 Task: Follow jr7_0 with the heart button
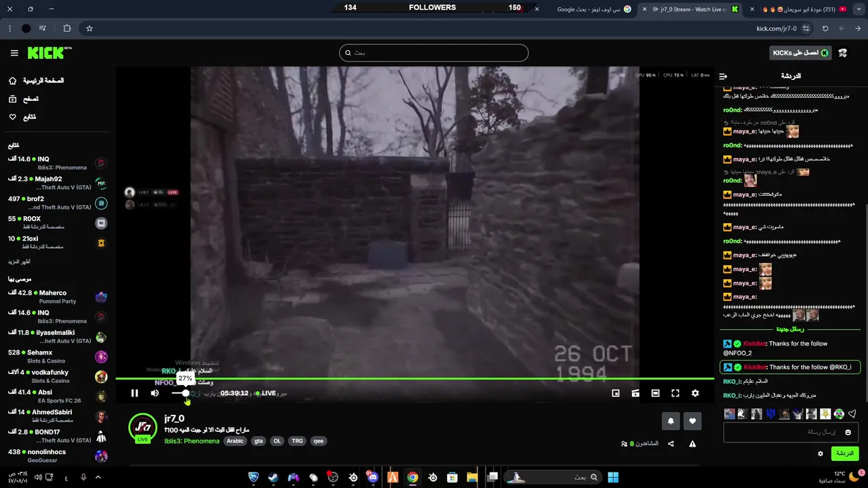692,421
